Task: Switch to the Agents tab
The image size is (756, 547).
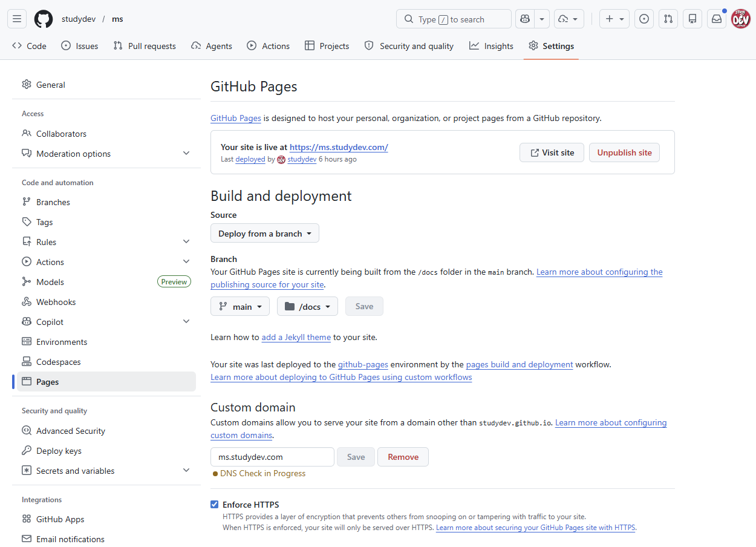Action: point(212,46)
